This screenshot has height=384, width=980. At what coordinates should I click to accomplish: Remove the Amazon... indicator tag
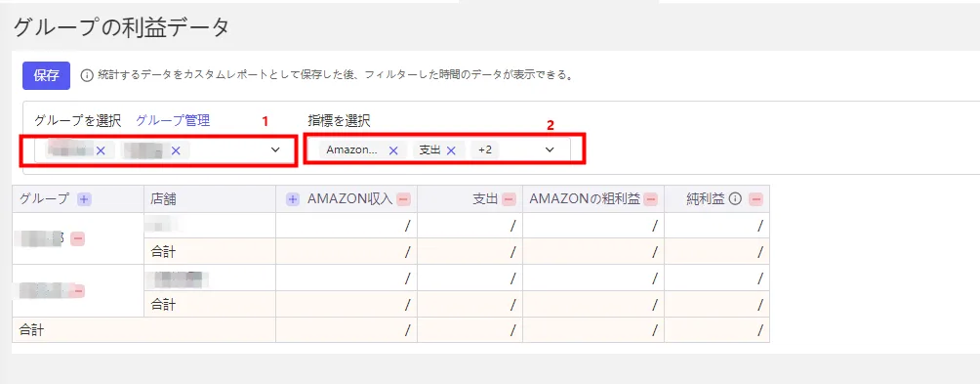(393, 150)
